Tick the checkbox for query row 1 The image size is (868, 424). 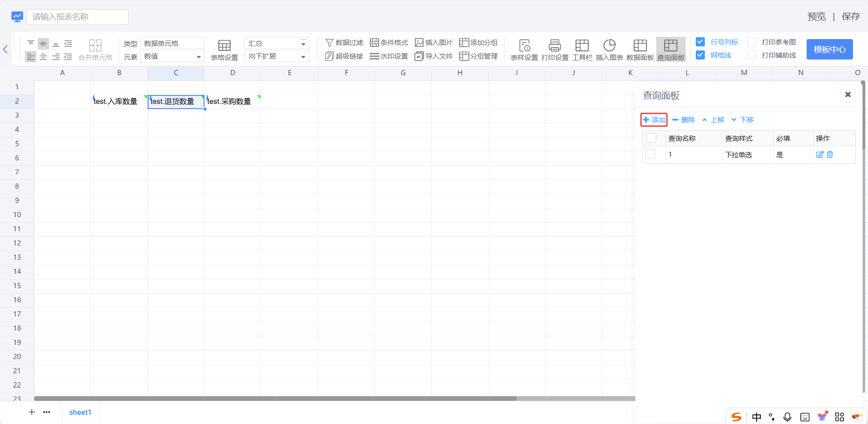650,154
